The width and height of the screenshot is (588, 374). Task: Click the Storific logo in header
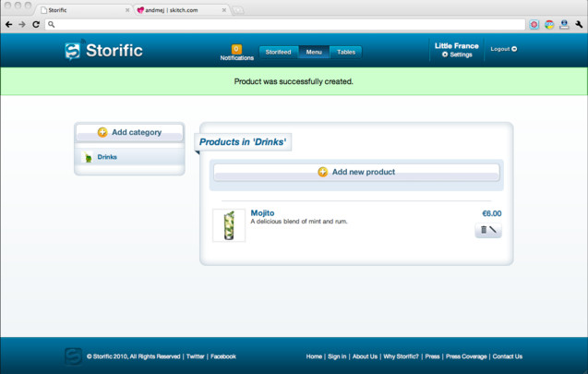point(103,51)
